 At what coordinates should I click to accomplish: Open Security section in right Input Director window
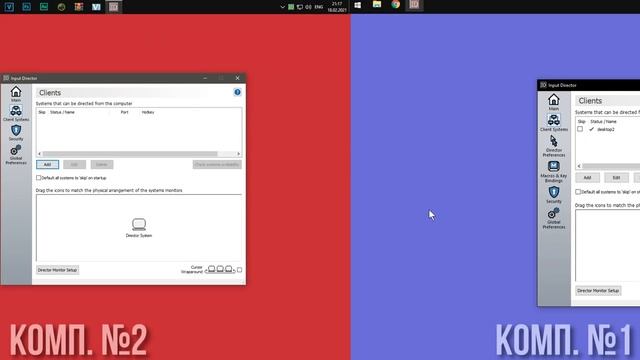click(x=553, y=195)
